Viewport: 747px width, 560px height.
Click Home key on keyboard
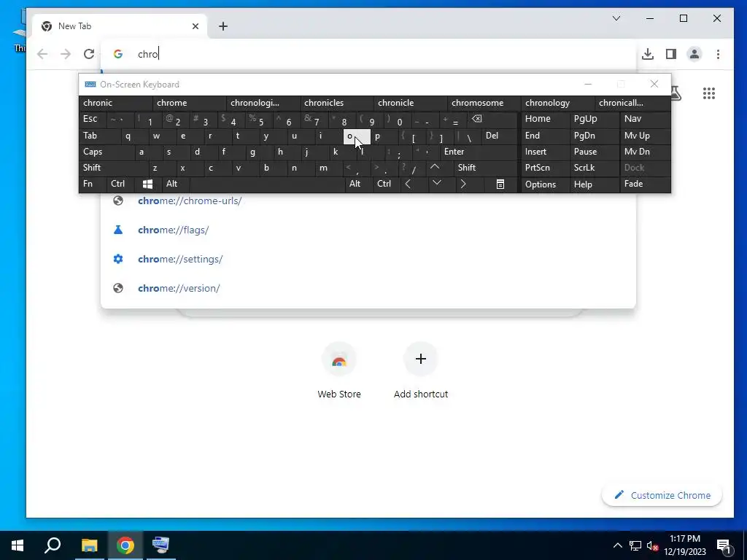tap(544, 119)
